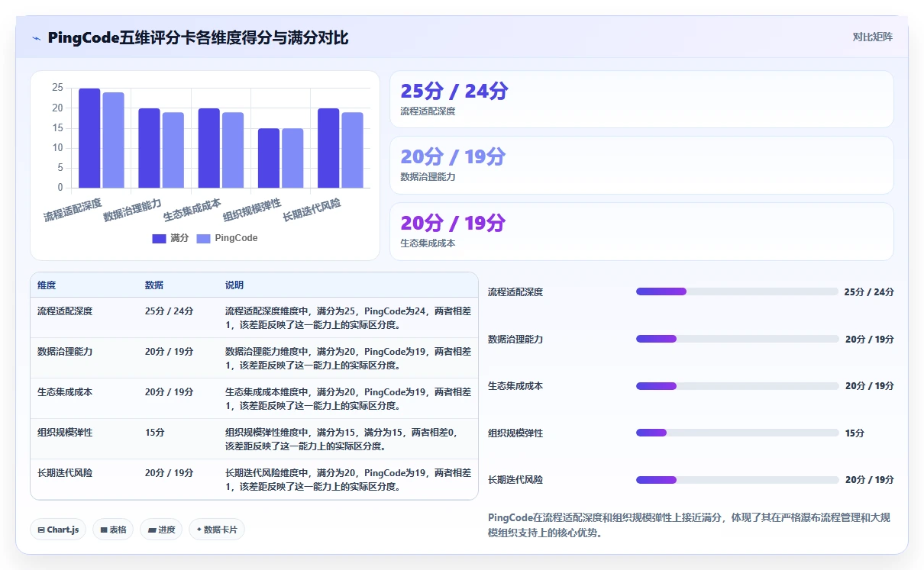Viewport: 924px width, 570px height.
Task: Click the 15分 value in the table
Action: (x=154, y=433)
